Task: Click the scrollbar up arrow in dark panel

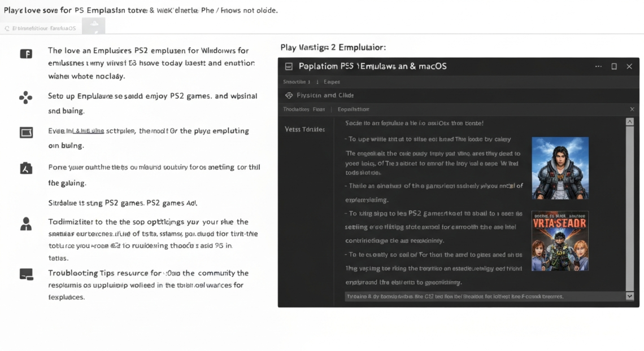Action: [x=629, y=122]
